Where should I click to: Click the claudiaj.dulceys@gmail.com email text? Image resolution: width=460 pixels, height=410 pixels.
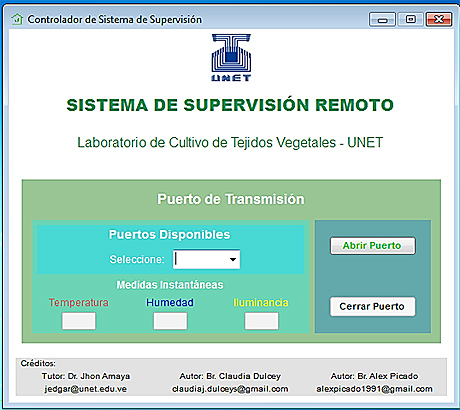(230, 389)
